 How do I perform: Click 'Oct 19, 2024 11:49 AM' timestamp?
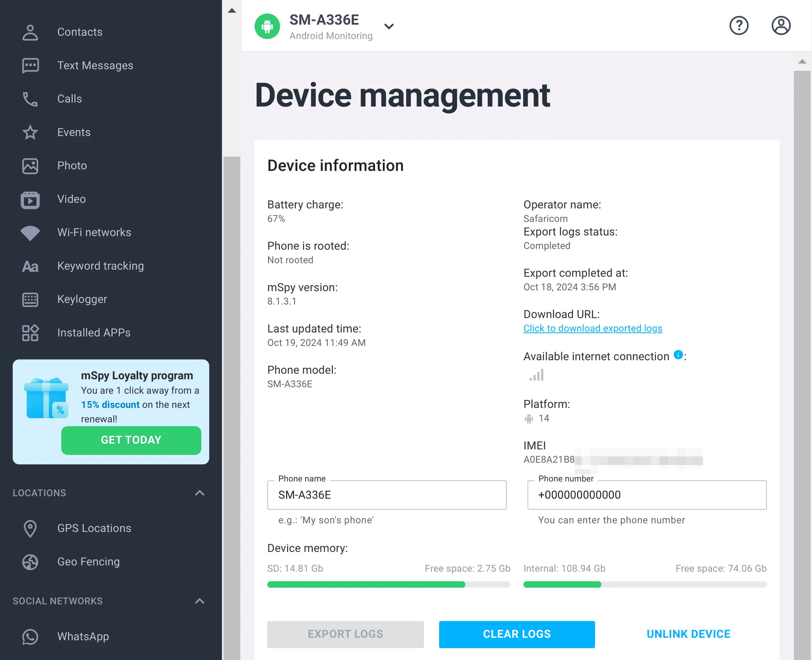[316, 343]
